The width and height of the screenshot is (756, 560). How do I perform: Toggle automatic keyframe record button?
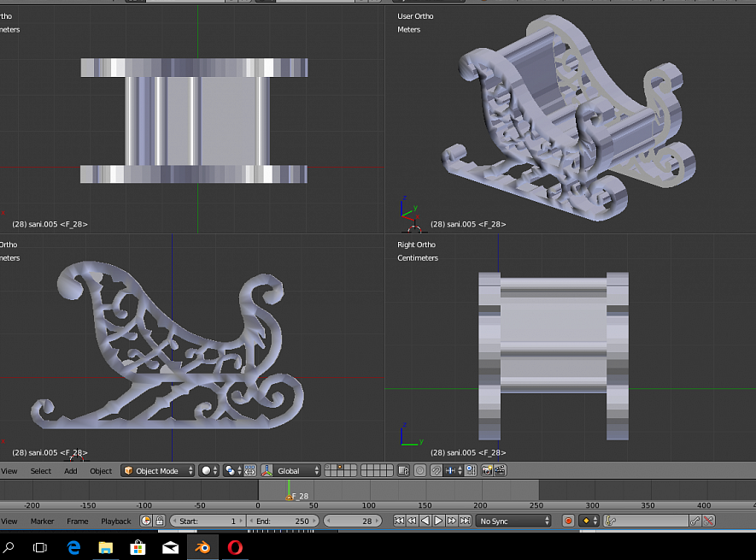[569, 521]
